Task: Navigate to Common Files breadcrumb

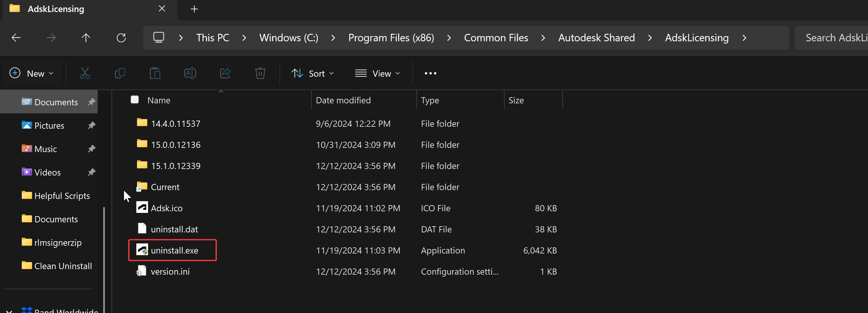Action: coord(496,38)
